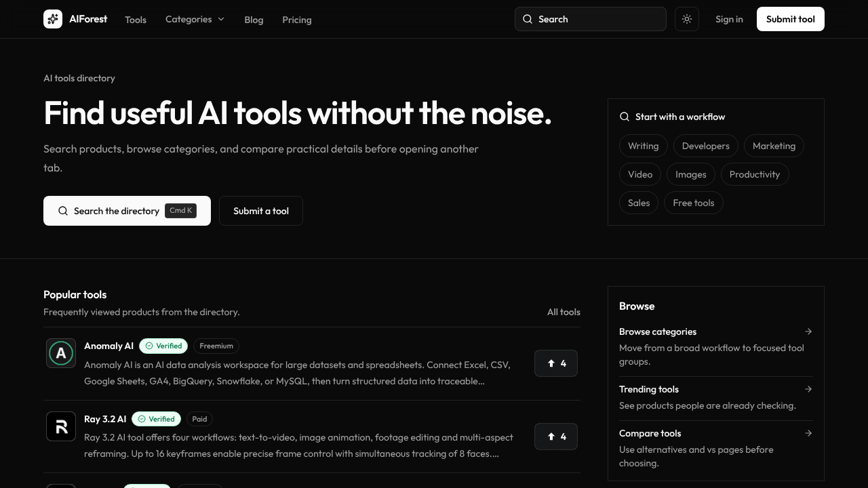The height and width of the screenshot is (488, 868).
Task: Click the Verified badge on Ray 3.2 AI
Action: pos(156,419)
